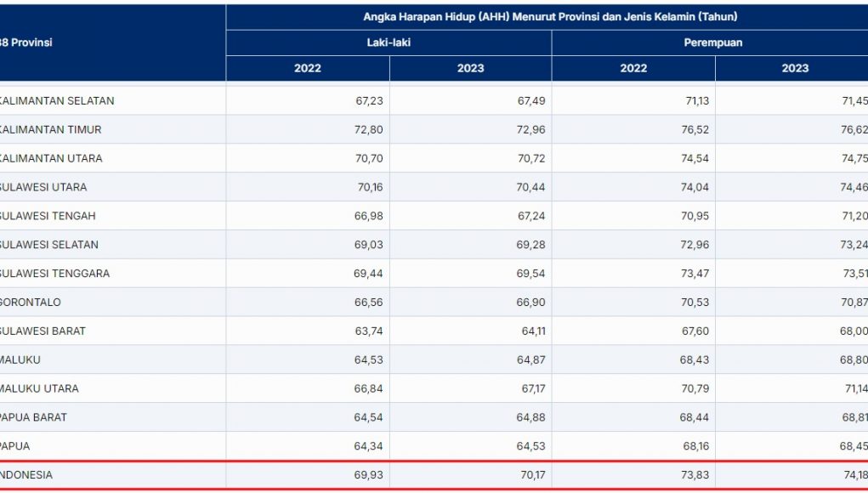The width and height of the screenshot is (868, 493).
Task: Select the SULAWESI UTARA row label
Action: (x=44, y=187)
